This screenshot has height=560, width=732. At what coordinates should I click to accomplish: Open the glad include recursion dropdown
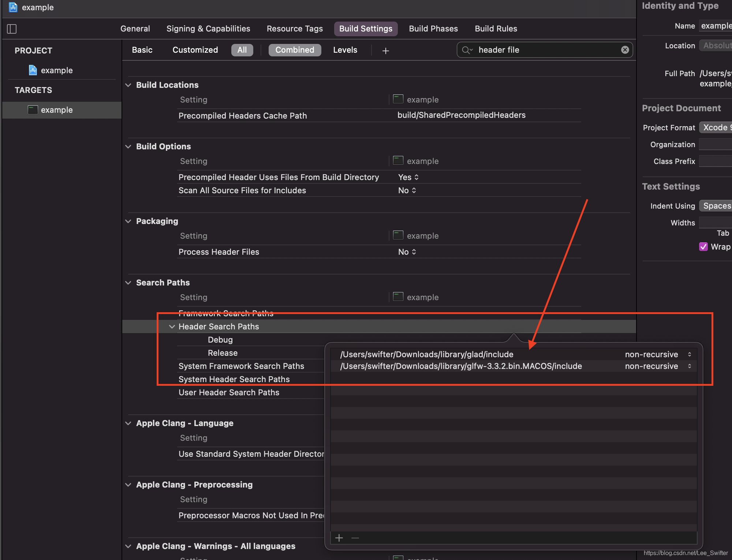689,354
